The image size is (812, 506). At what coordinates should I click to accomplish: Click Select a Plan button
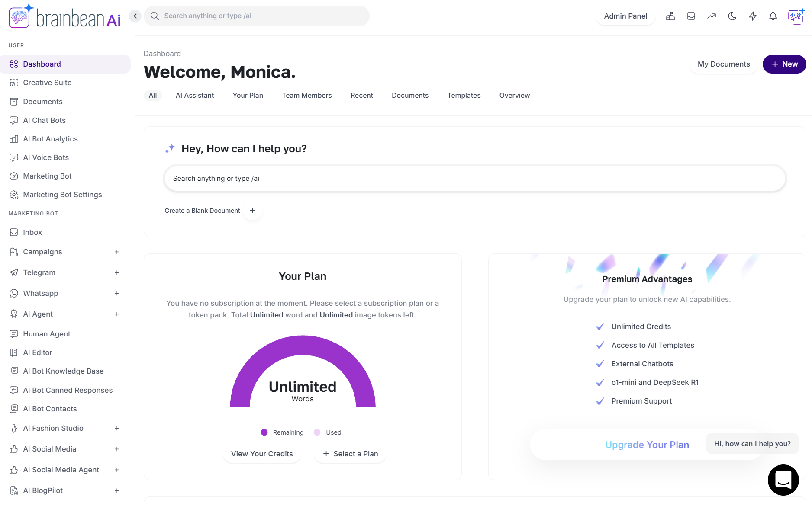350,454
